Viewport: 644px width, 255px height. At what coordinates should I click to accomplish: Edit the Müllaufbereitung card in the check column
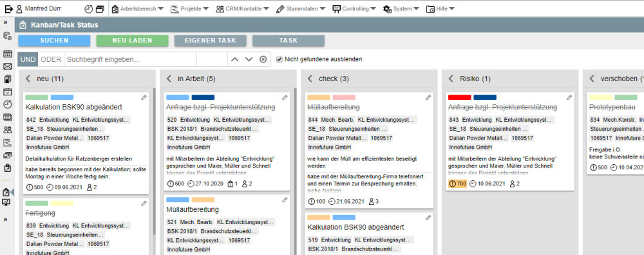click(428, 98)
